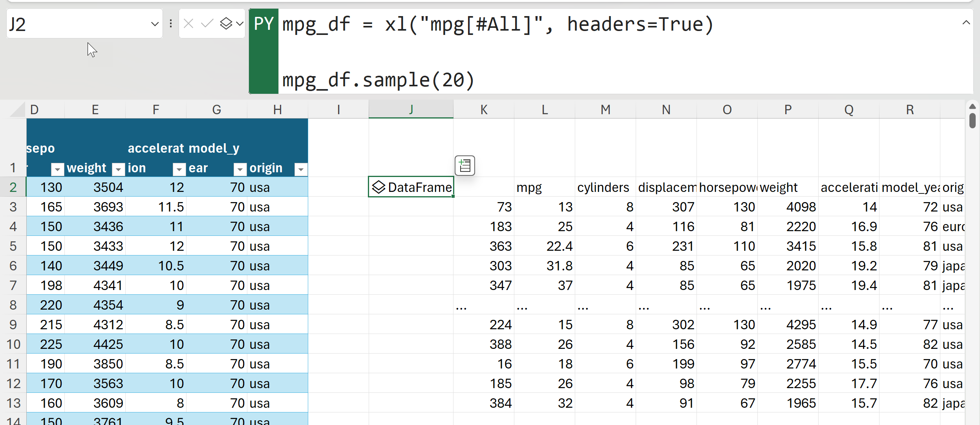980x425 pixels.
Task: Click the three-dot handle beside Name Box
Action: point(171,24)
